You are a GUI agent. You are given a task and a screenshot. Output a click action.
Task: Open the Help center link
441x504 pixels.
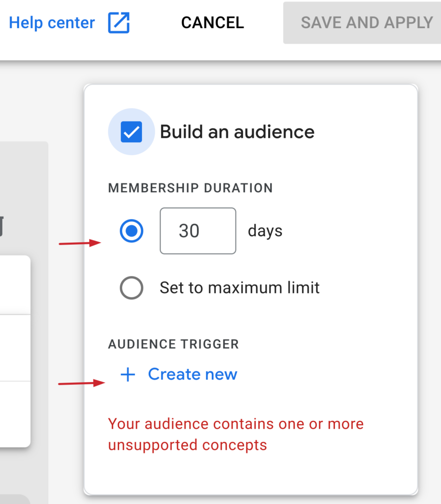(x=52, y=23)
